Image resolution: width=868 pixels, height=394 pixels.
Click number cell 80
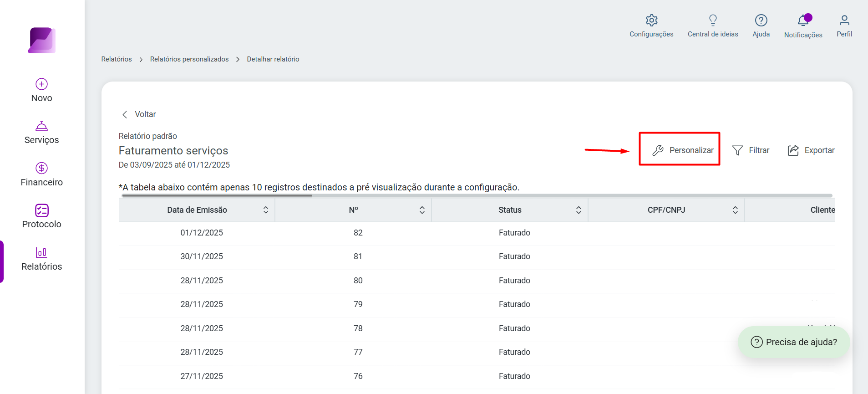coord(358,281)
